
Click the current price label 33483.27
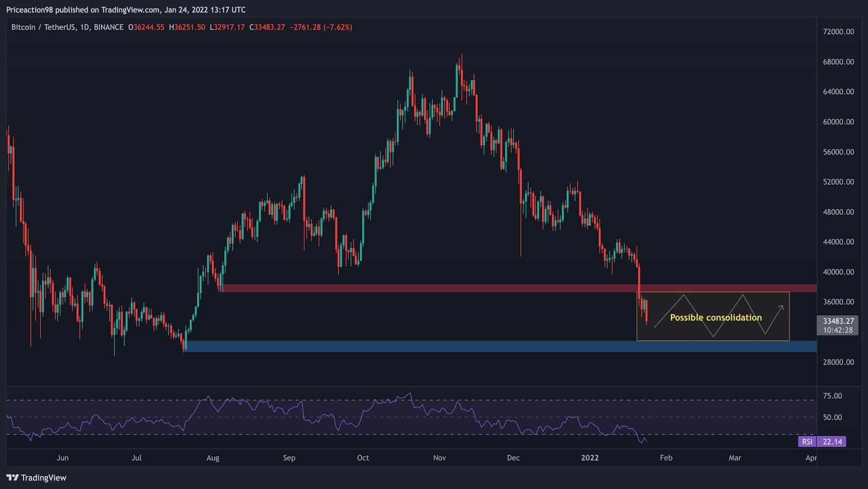838,321
